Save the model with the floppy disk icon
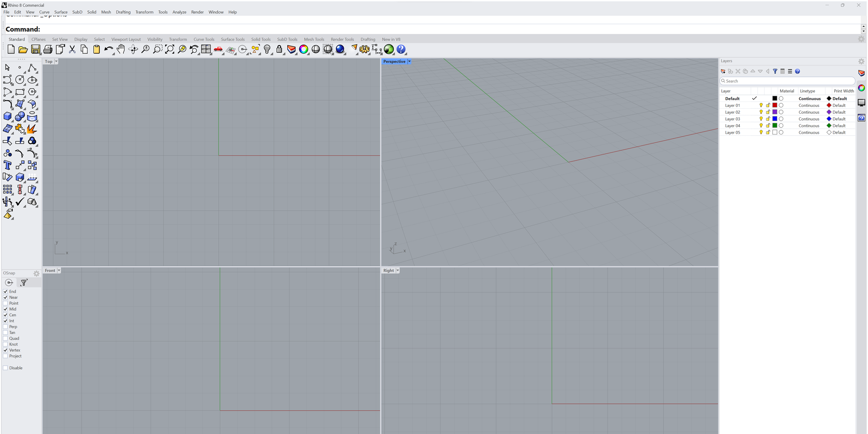This screenshot has height=434, width=868. click(x=35, y=50)
